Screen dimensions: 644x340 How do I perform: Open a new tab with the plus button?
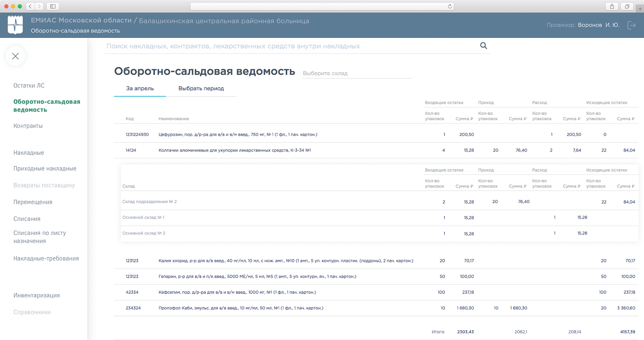click(x=640, y=8)
